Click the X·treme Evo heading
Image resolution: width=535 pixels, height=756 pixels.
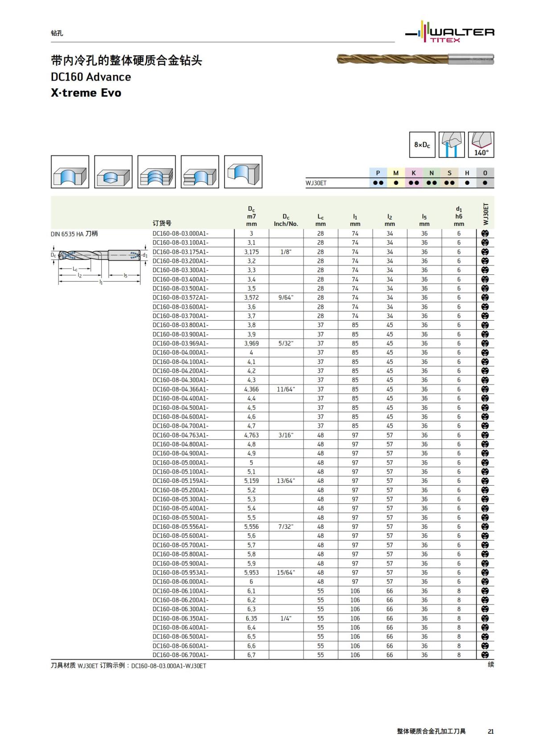[86, 93]
